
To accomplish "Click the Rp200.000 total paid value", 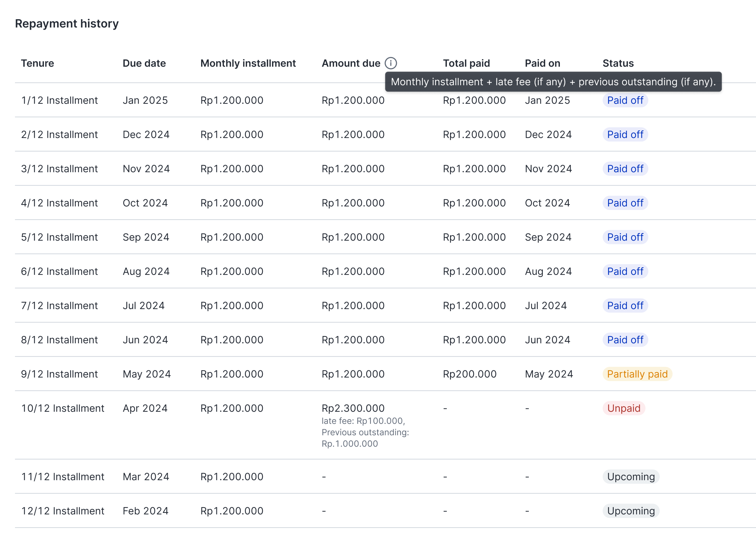I will pos(470,374).
